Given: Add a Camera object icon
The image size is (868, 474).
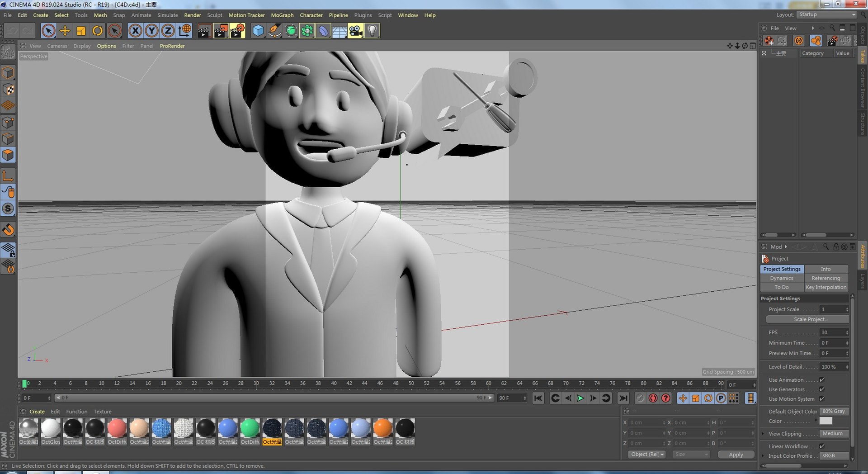Looking at the screenshot, I should [x=356, y=31].
